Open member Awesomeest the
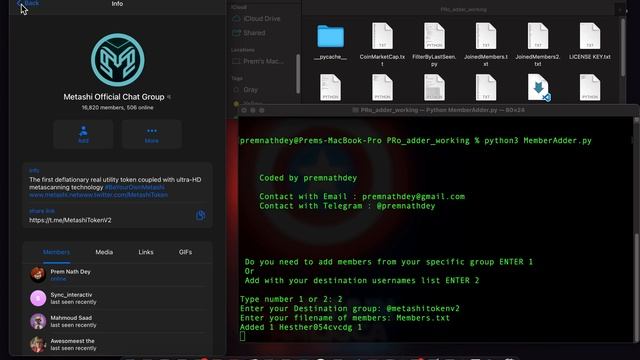The width and height of the screenshot is (640, 360). 118,344
